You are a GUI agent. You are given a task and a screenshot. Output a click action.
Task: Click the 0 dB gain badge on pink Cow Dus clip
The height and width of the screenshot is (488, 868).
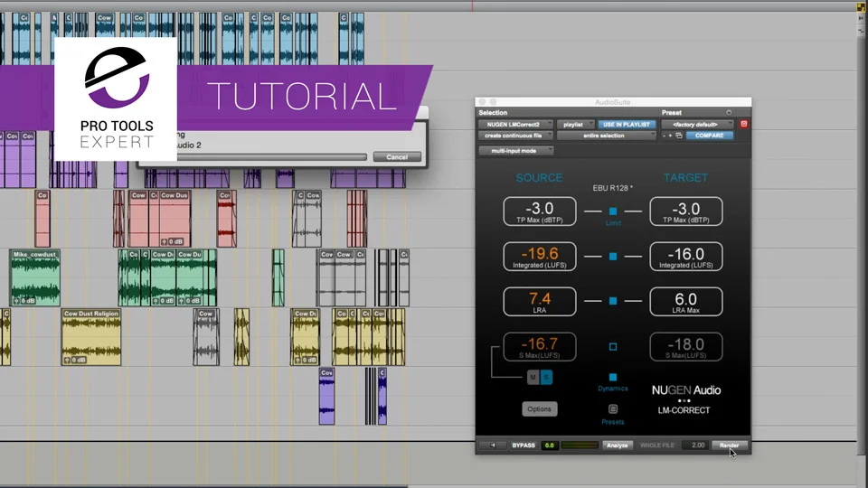(x=172, y=242)
